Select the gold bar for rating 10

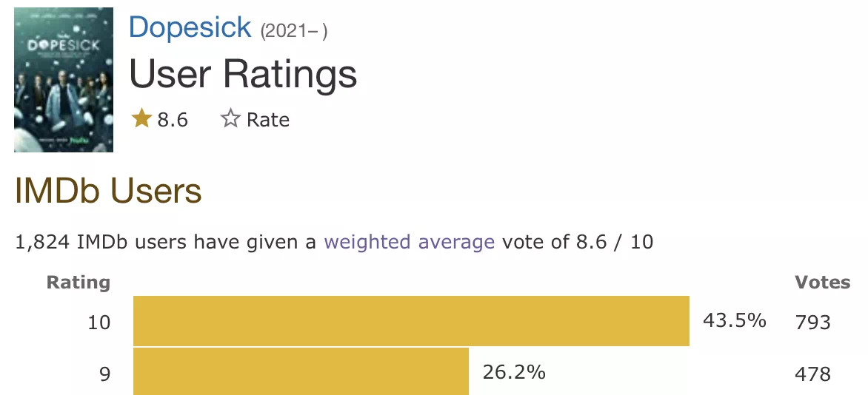click(411, 321)
